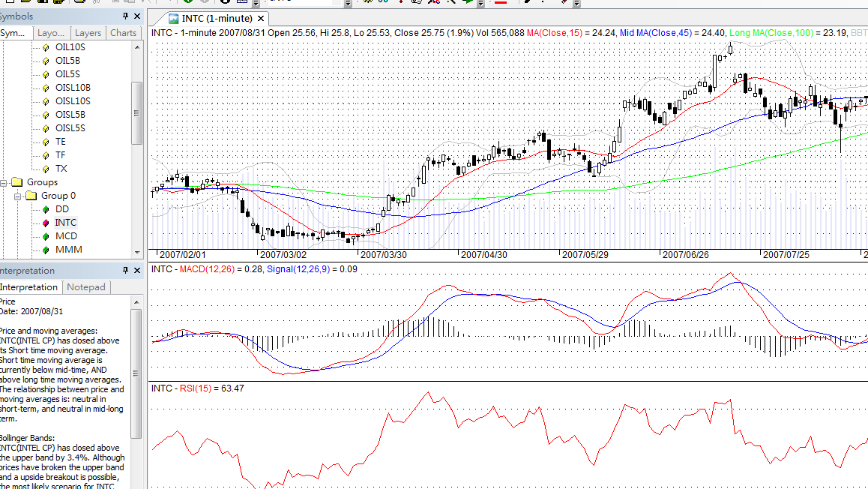This screenshot has width=868, height=489.
Task: Close the Interpretation panel
Action: 137,270
